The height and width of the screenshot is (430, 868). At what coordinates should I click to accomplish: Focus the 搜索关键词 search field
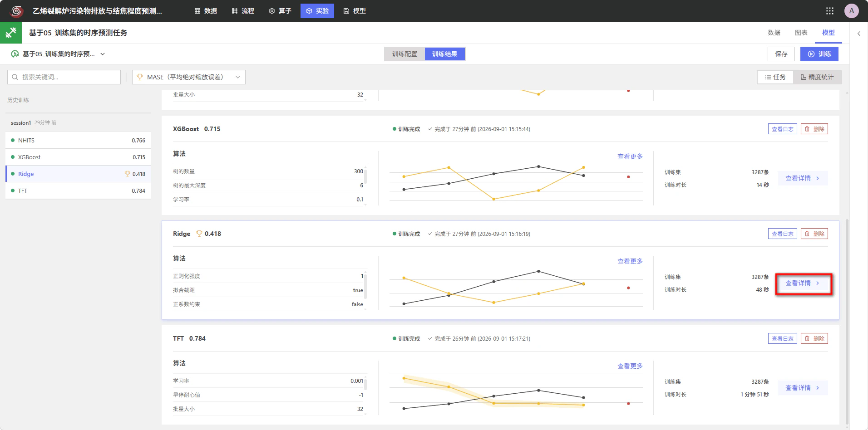coord(64,77)
